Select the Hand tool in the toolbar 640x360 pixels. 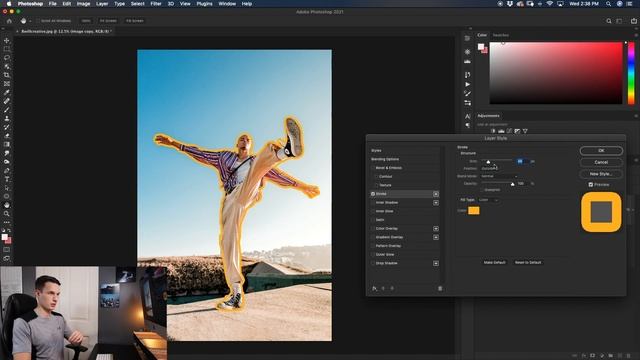(7, 205)
